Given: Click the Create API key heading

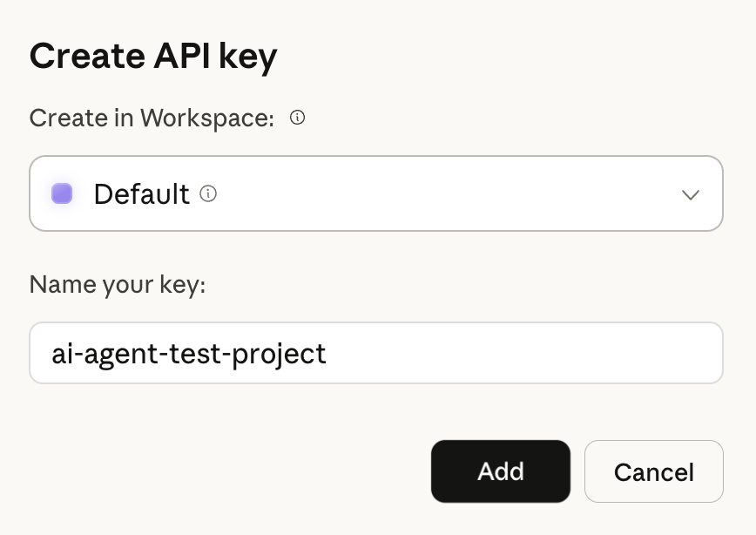Looking at the screenshot, I should coord(153,57).
